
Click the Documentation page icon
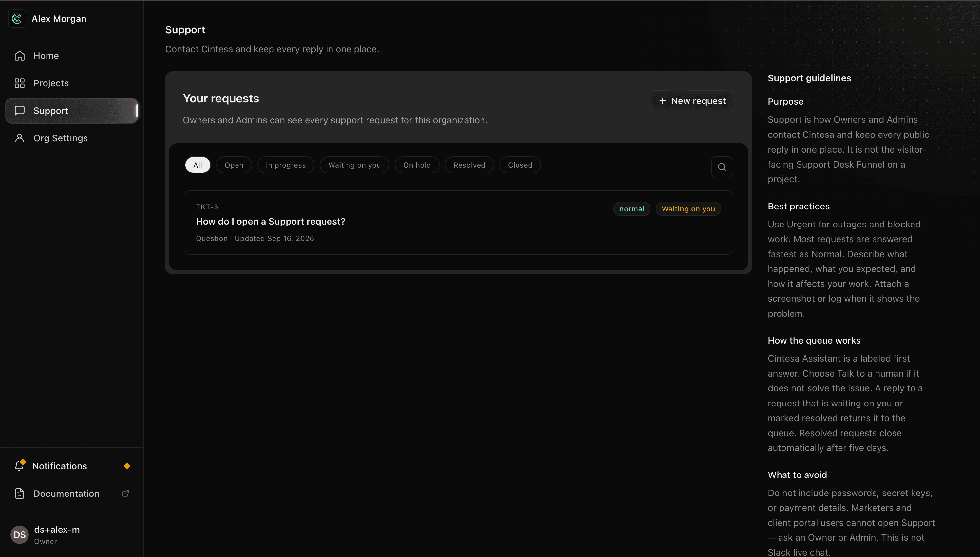[20, 494]
